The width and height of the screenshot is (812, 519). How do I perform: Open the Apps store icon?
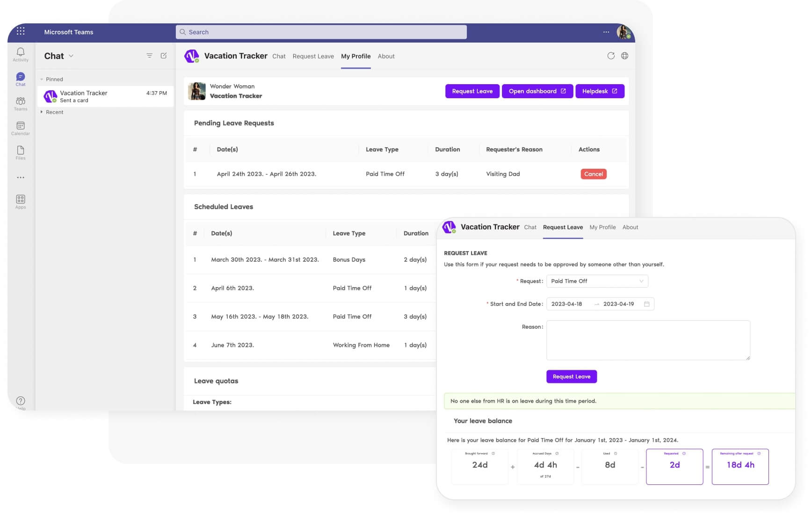coord(21,202)
